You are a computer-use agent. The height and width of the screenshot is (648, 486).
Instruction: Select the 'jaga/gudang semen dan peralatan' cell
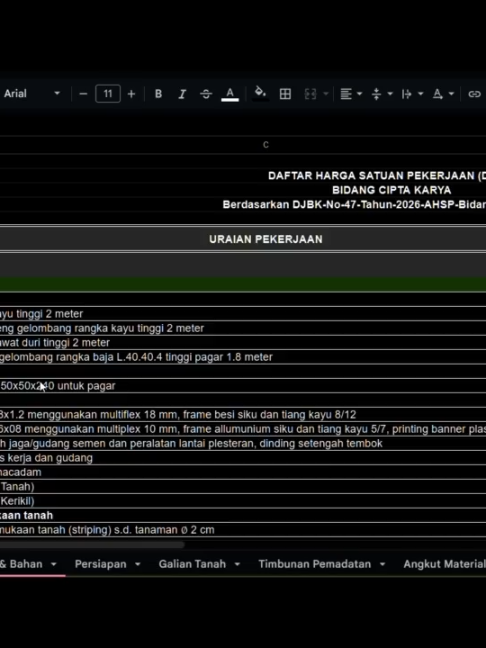(243, 443)
